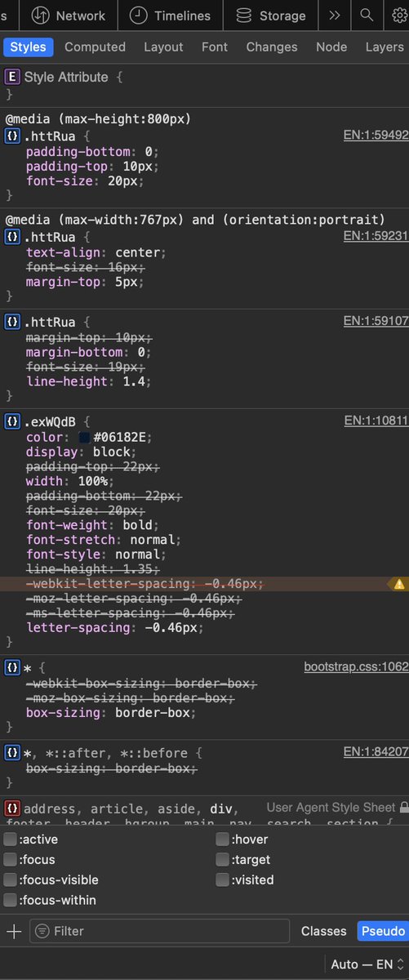Open the Timelines tab
The height and width of the screenshot is (980, 409).
coord(170,16)
